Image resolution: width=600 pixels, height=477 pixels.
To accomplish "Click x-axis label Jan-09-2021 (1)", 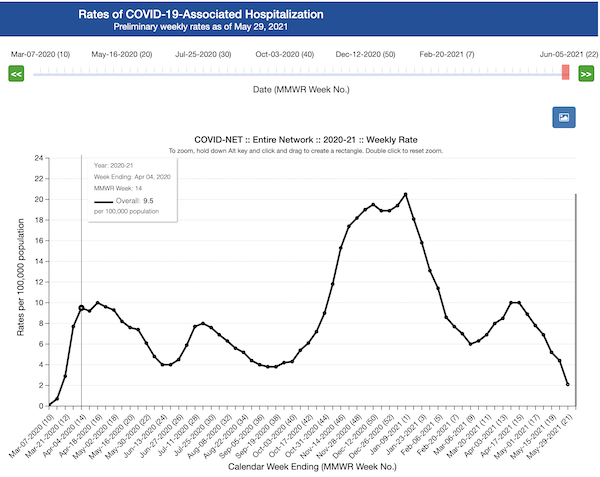I will pyautogui.click(x=390, y=435).
